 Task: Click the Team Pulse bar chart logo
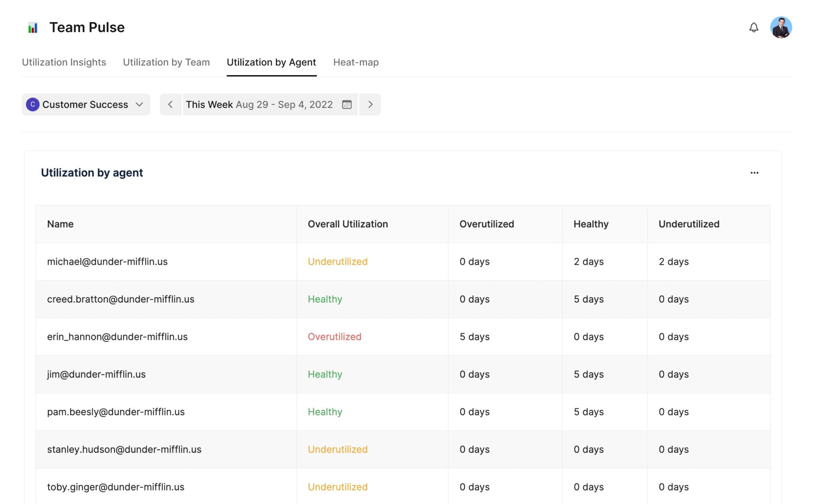click(x=33, y=27)
